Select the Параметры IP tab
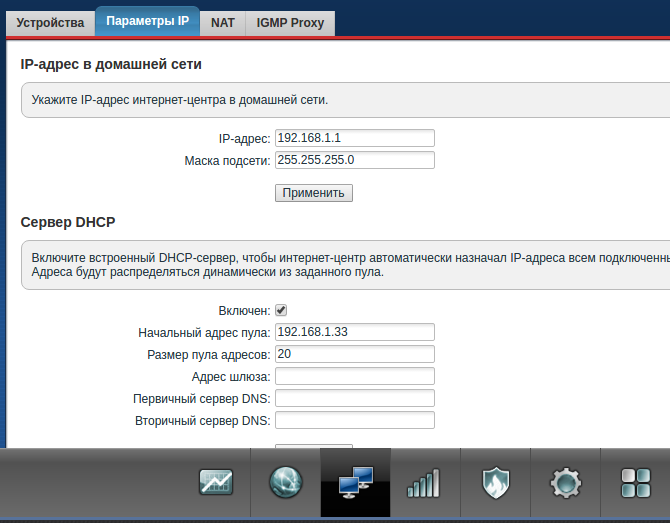The image size is (670, 523). [147, 21]
